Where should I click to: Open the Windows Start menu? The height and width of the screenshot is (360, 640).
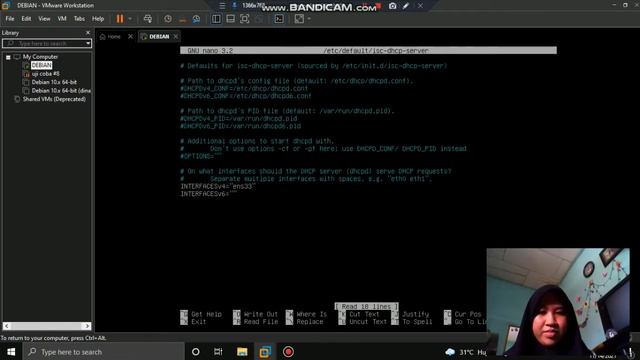(x=11, y=352)
